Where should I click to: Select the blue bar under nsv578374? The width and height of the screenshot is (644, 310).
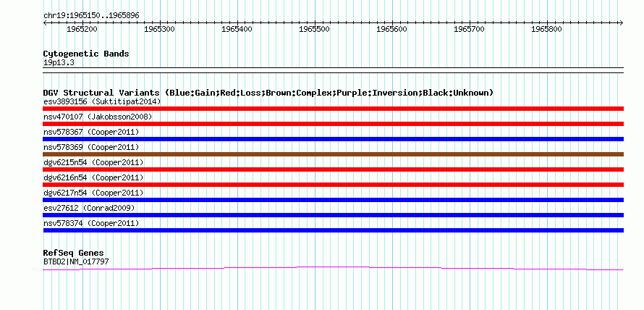point(333,230)
